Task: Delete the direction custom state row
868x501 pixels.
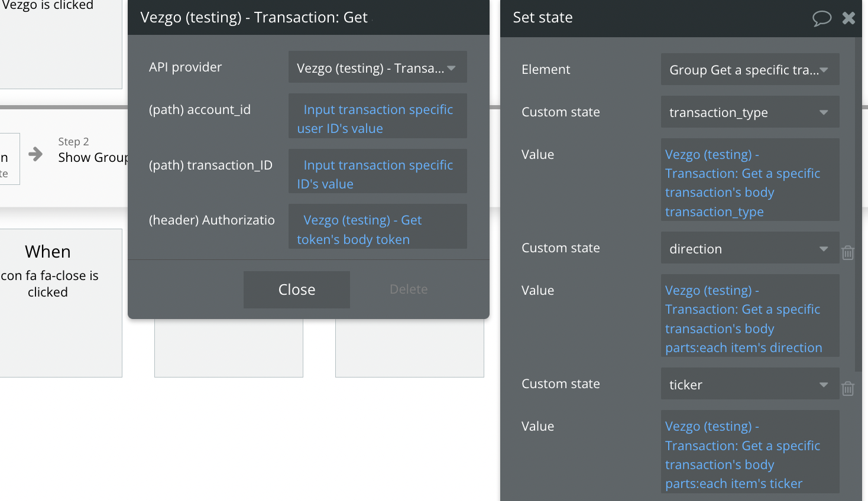Action: (x=848, y=253)
